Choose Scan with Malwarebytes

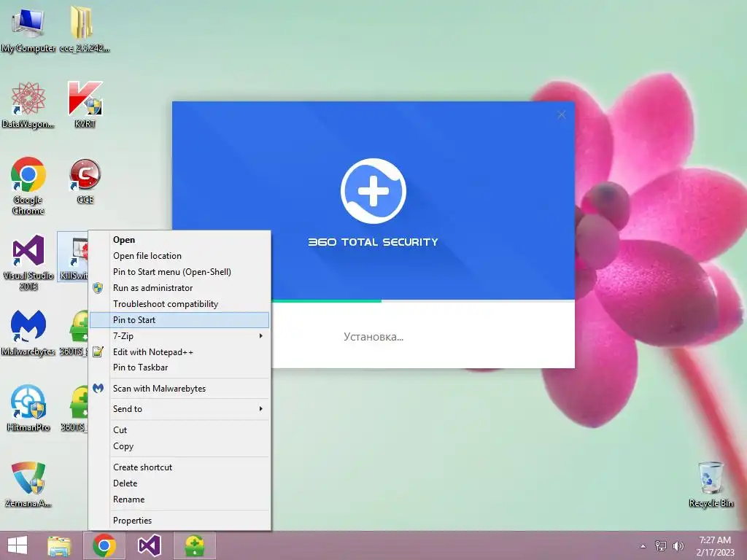coord(179,389)
